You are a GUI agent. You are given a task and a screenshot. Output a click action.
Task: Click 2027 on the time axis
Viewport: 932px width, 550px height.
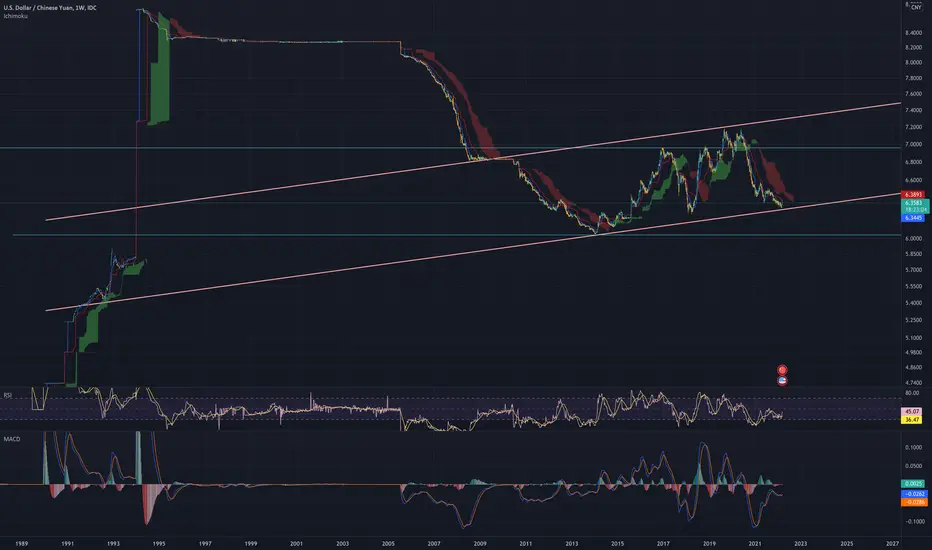892,543
